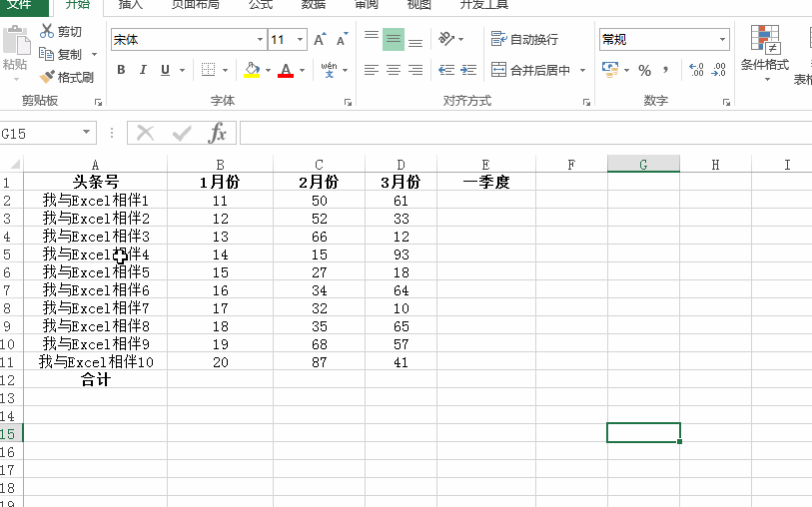
Task: Click inside the formula bar input
Action: click(x=525, y=133)
